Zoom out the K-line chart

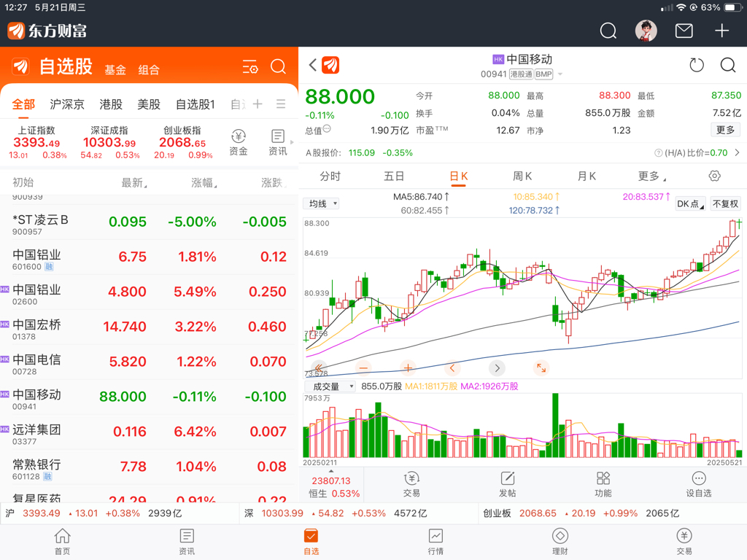363,368
